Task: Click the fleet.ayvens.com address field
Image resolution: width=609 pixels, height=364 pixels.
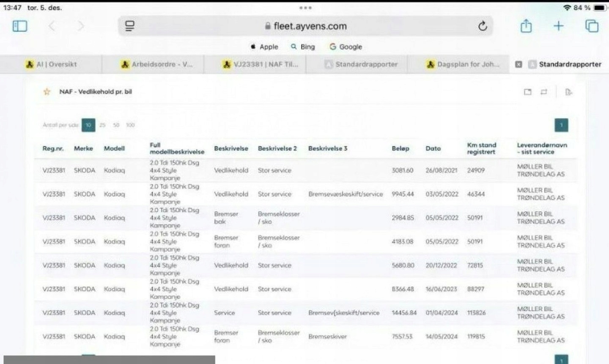Action: 305,26
